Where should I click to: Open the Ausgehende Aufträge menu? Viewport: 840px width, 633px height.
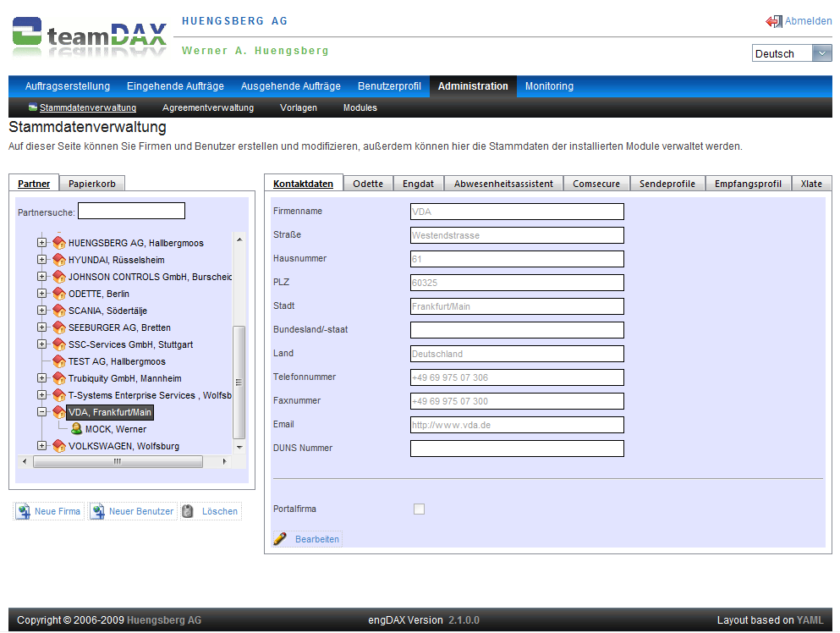click(291, 86)
